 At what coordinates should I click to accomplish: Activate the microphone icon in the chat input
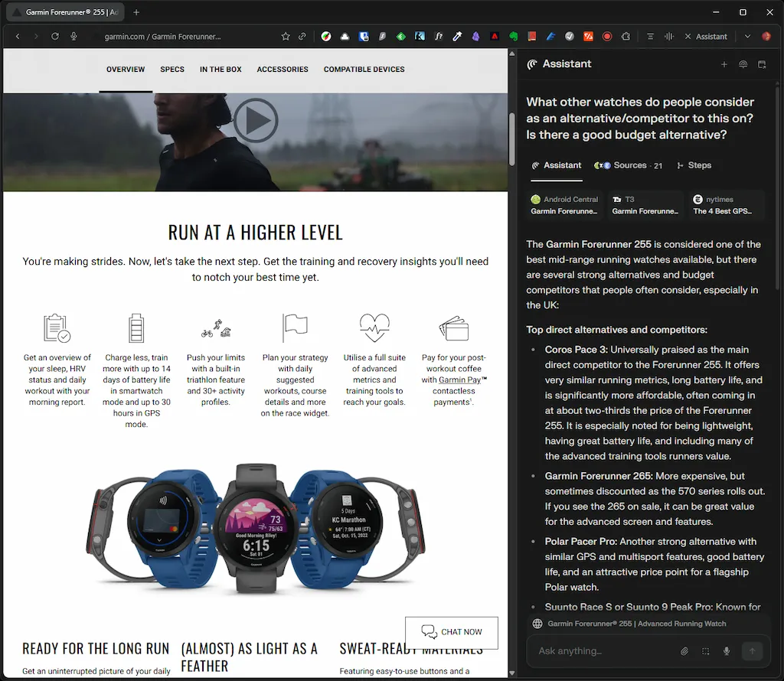coord(726,651)
